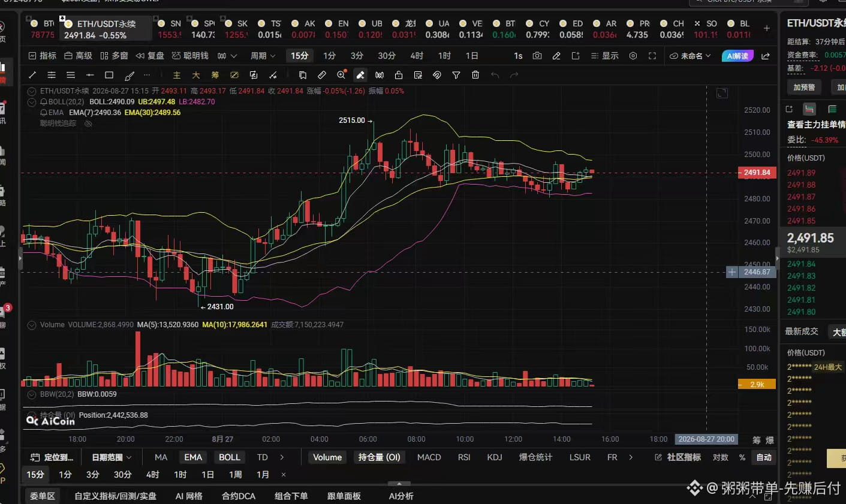Hide the 聪明钱追踪 indicator eye icon
This screenshot has width=846, height=504.
[x=88, y=123]
